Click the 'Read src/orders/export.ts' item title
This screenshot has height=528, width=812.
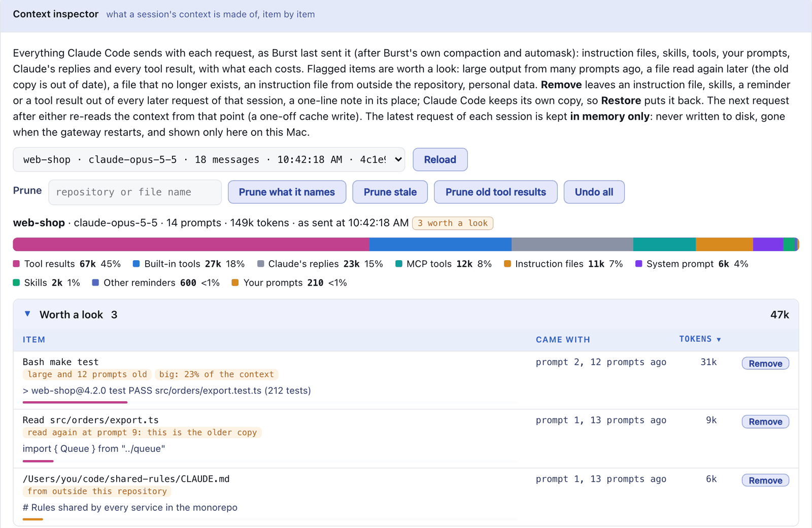(x=91, y=420)
